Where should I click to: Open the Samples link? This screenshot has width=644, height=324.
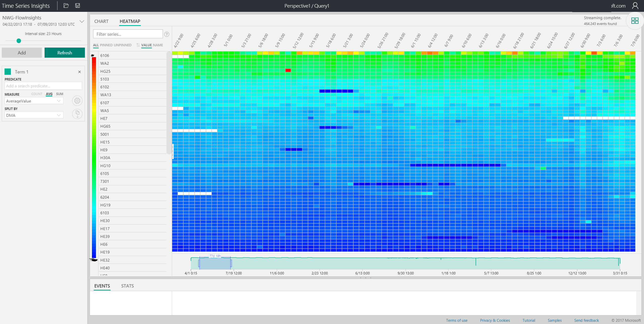tap(555, 320)
